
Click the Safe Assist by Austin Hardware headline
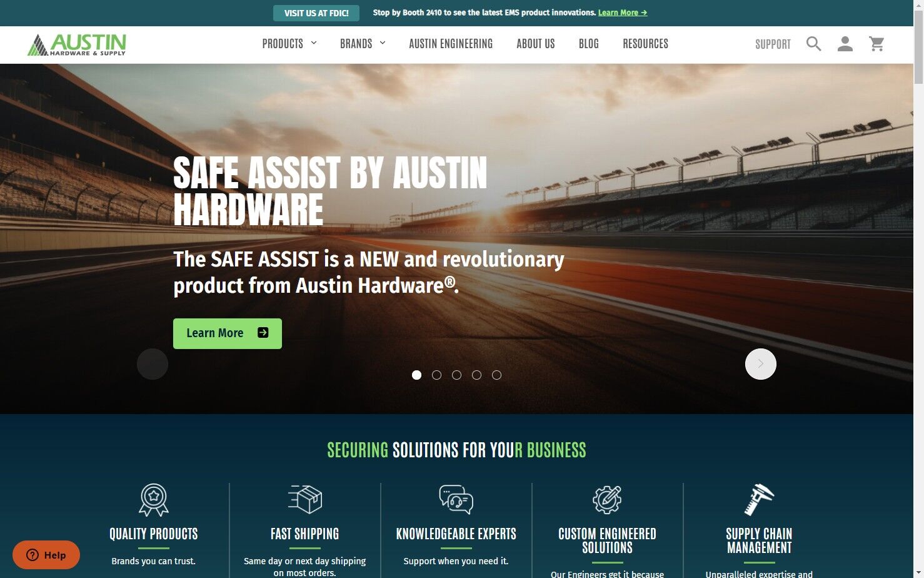tap(330, 191)
